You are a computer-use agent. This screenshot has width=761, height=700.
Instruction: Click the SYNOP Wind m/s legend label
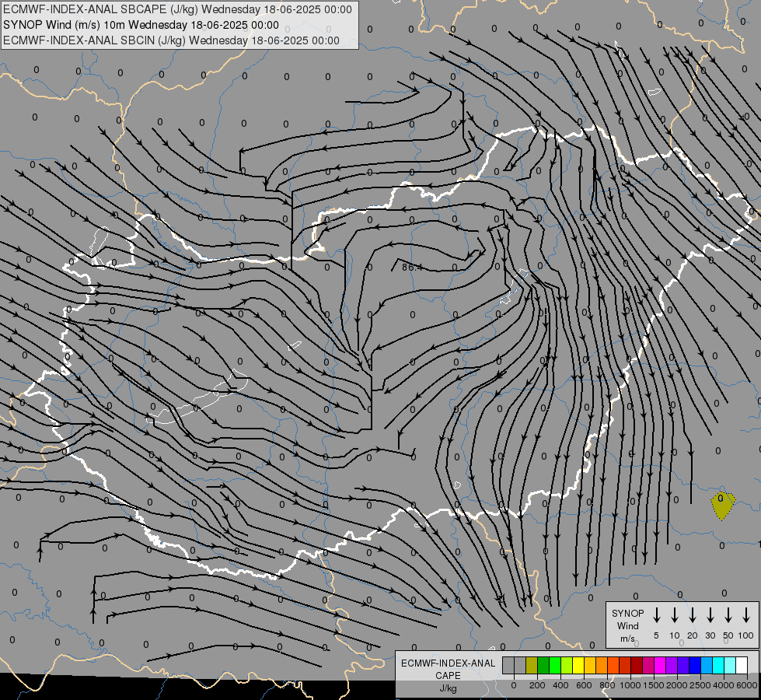click(627, 625)
